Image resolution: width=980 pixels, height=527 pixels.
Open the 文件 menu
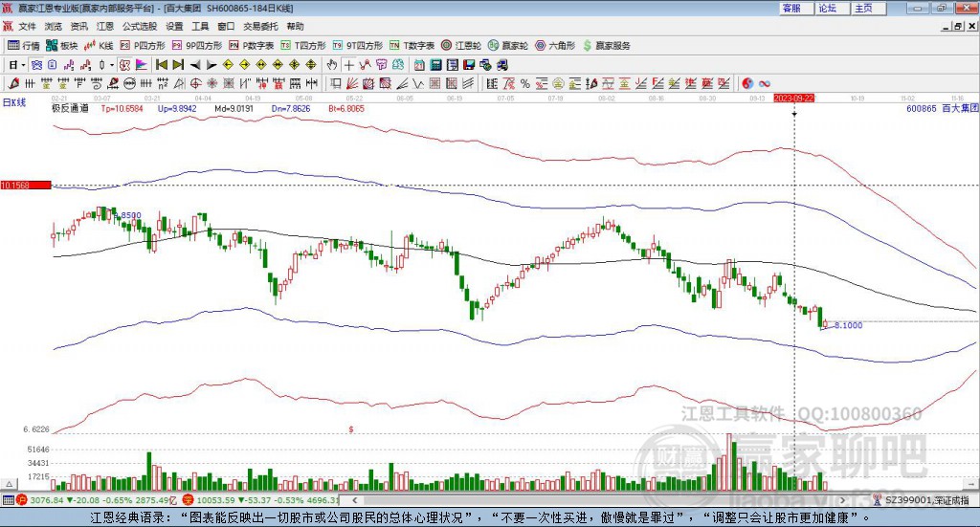tap(28, 26)
